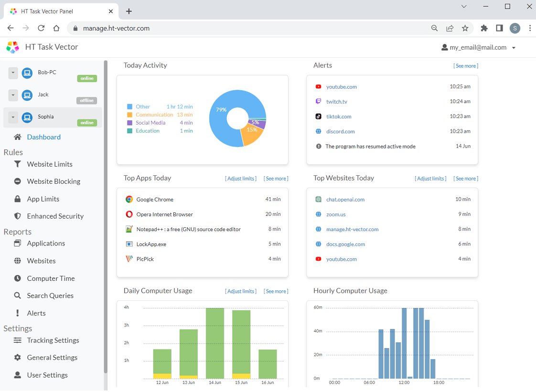Click the Enhanced Security shield icon
This screenshot has height=392, width=536.
click(18, 216)
